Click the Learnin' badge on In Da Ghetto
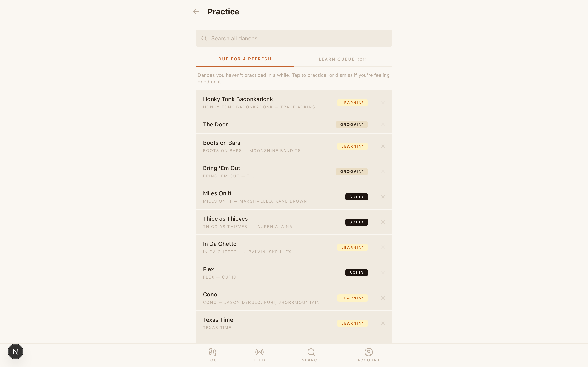This screenshot has width=588, height=367. coord(352,247)
